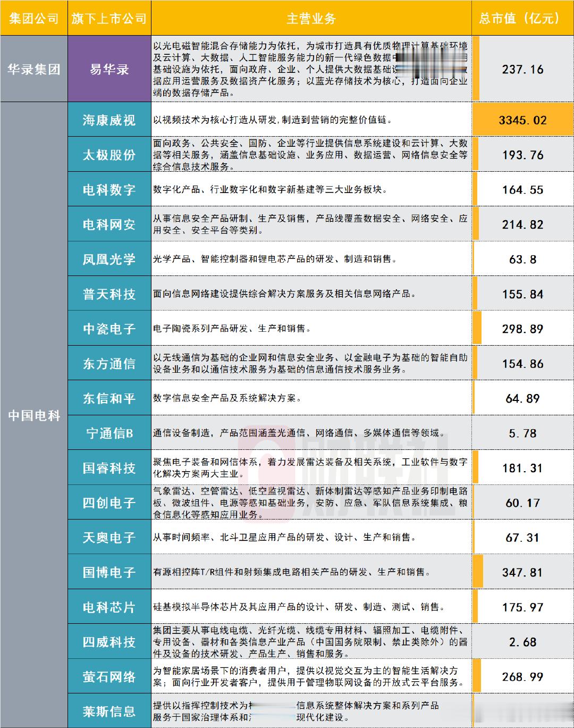Click the 电科网安 company cell
574x728 pixels.
[109, 224]
